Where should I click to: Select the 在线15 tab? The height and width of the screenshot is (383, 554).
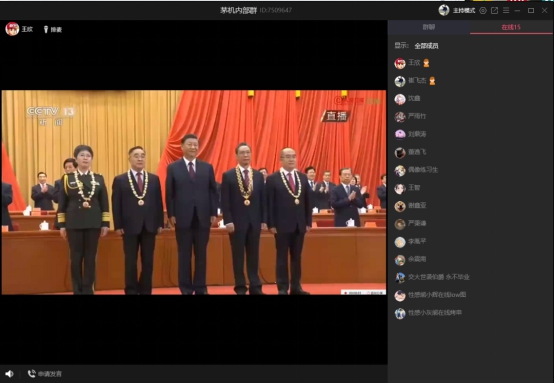coord(511,27)
